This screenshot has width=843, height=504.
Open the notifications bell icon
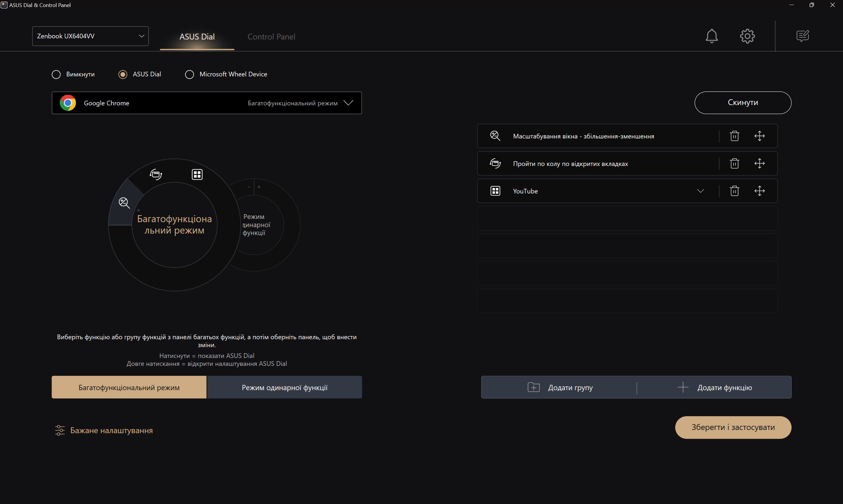tap(712, 36)
